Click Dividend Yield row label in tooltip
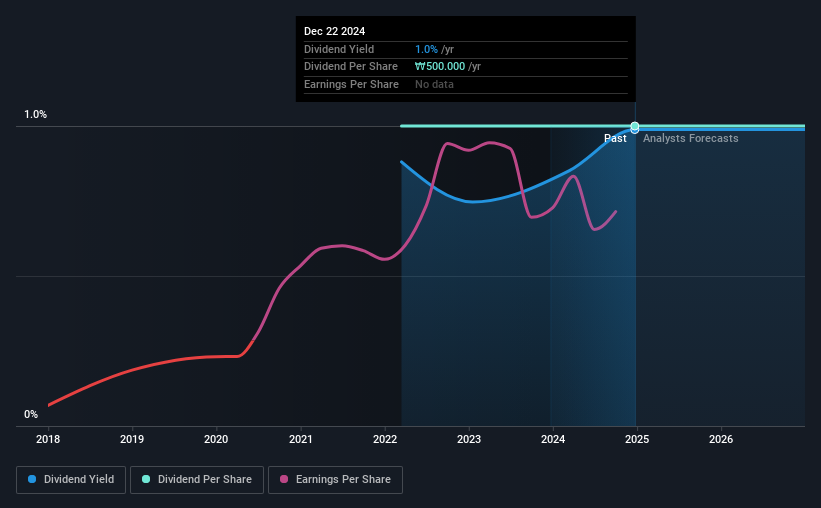 (x=339, y=49)
